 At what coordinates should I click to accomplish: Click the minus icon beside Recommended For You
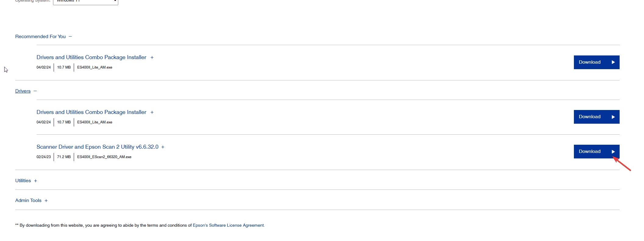70,37
